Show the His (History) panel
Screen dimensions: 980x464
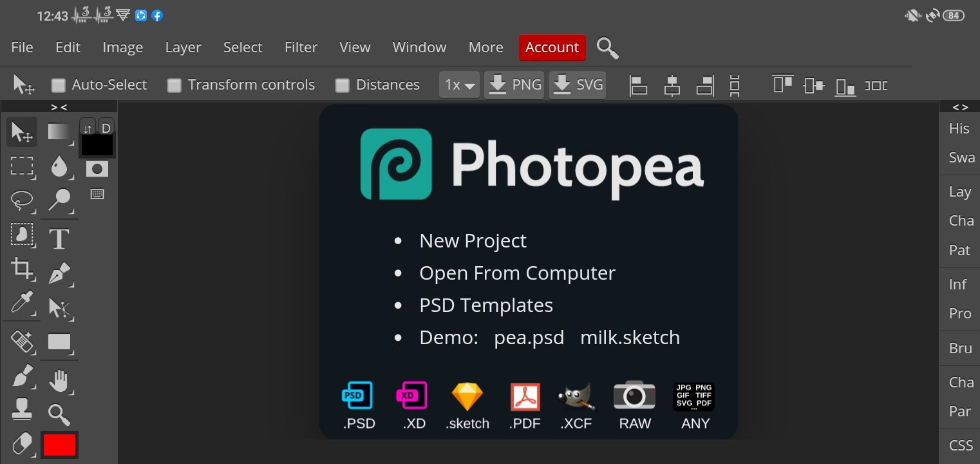pos(959,128)
